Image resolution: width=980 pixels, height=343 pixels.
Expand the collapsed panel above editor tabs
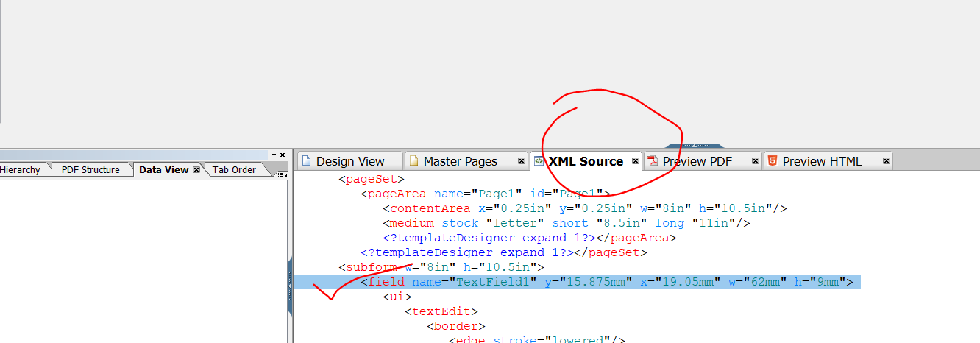coord(695,146)
